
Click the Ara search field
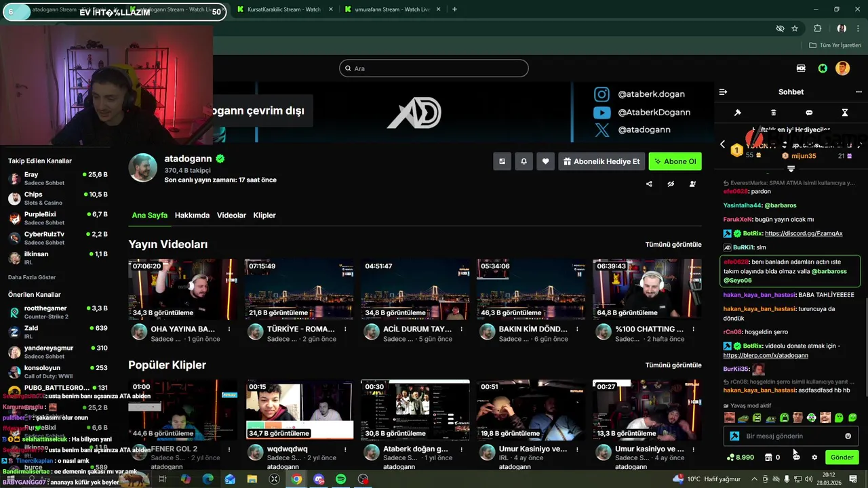pos(434,68)
